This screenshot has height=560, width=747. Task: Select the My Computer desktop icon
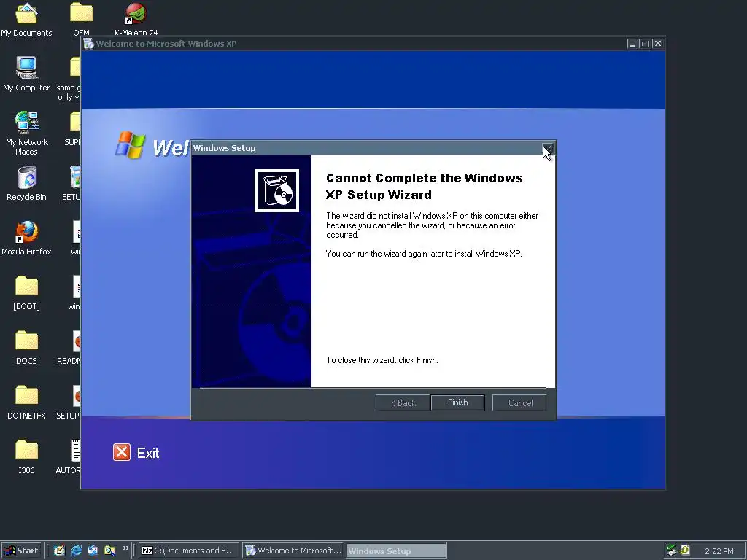pyautogui.click(x=26, y=74)
